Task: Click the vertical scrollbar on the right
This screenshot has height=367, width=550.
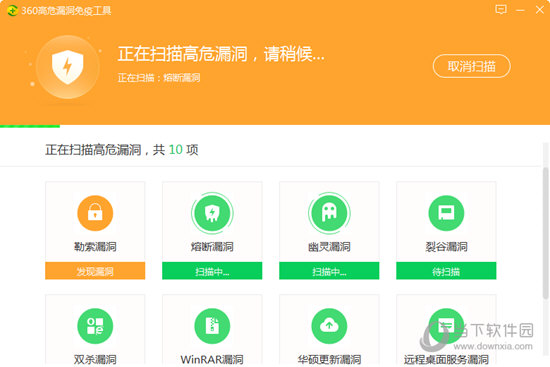Action: [x=545, y=233]
